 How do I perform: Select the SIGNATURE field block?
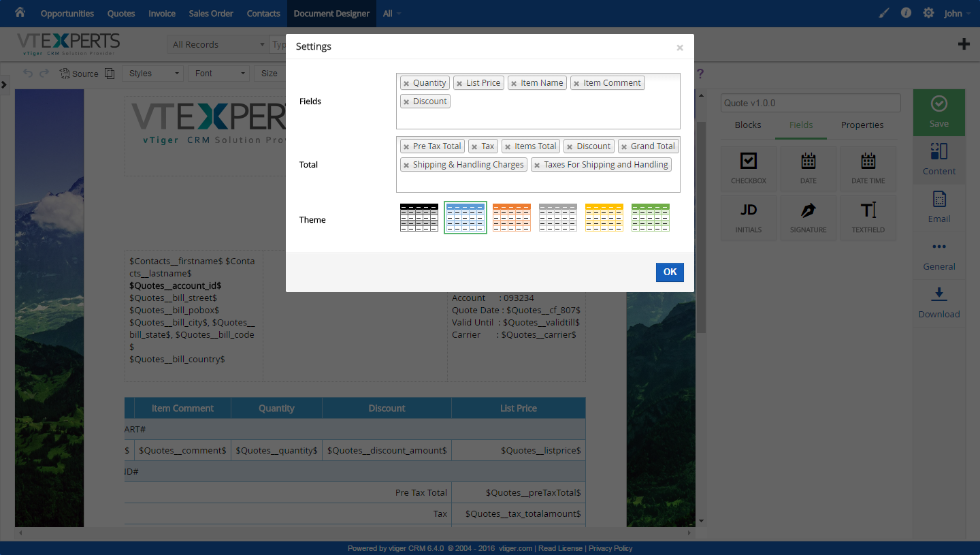[x=808, y=218]
